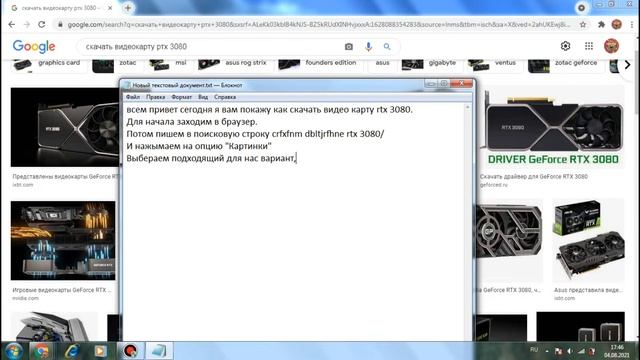640x360 pixels.
Task: Click the Chrome forward arrow
Action: (x=27, y=24)
